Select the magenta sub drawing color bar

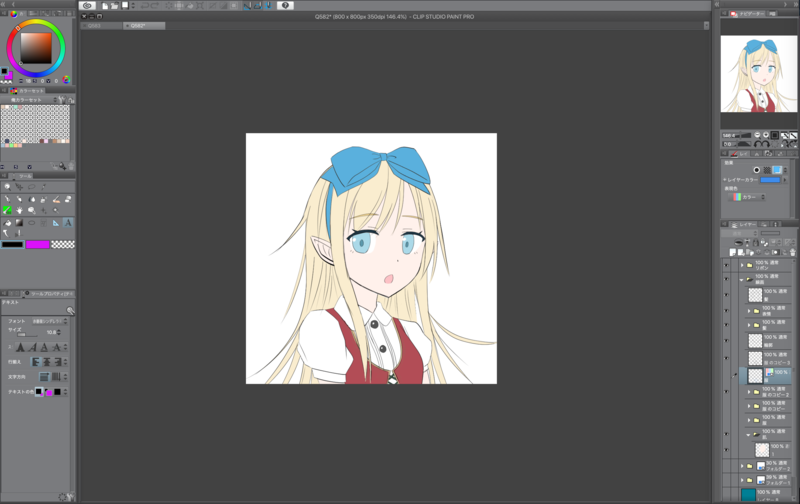click(38, 245)
